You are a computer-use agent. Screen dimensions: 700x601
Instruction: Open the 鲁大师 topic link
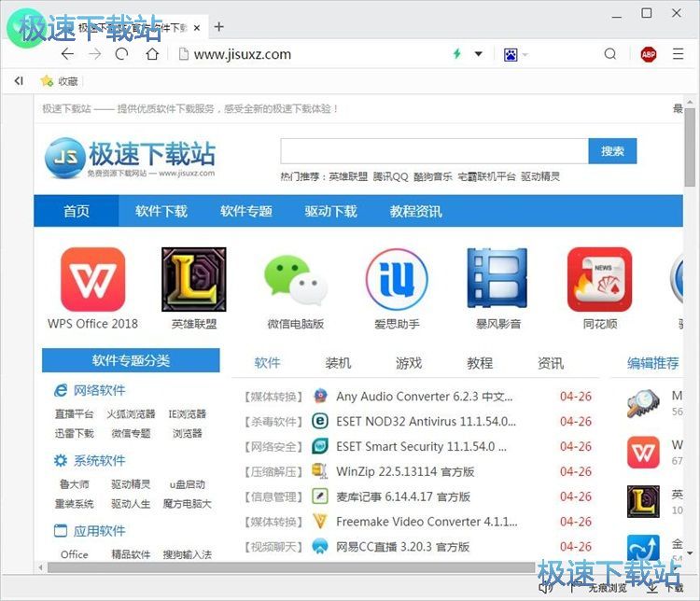click(x=74, y=484)
